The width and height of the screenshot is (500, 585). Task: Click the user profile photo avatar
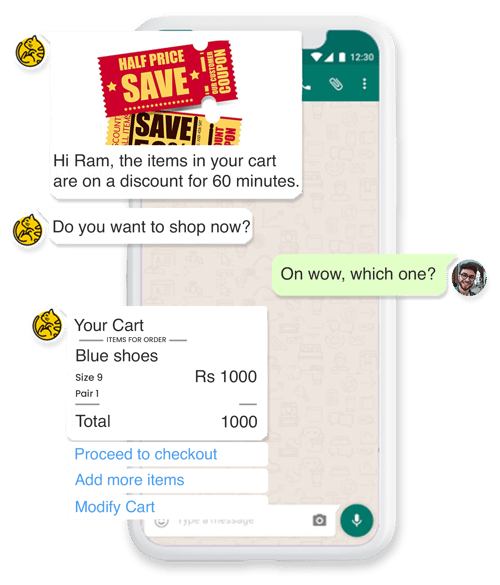pyautogui.click(x=469, y=278)
